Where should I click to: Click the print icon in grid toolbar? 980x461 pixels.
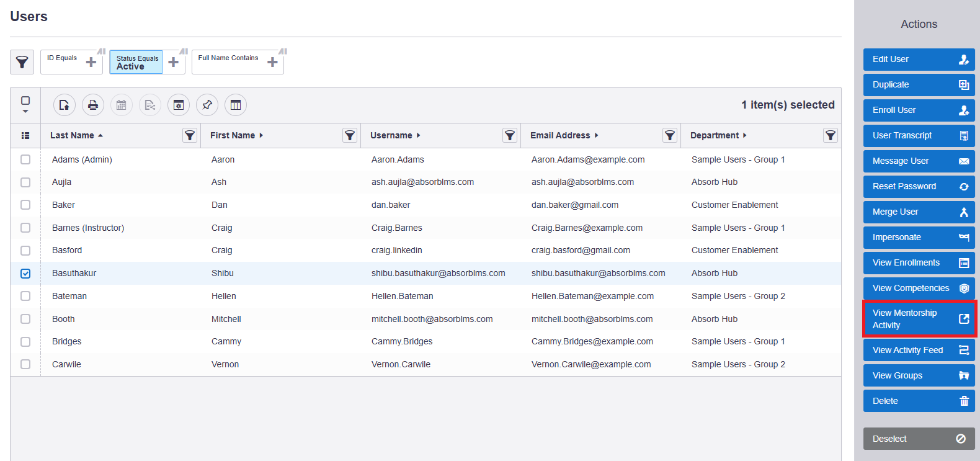click(x=93, y=105)
